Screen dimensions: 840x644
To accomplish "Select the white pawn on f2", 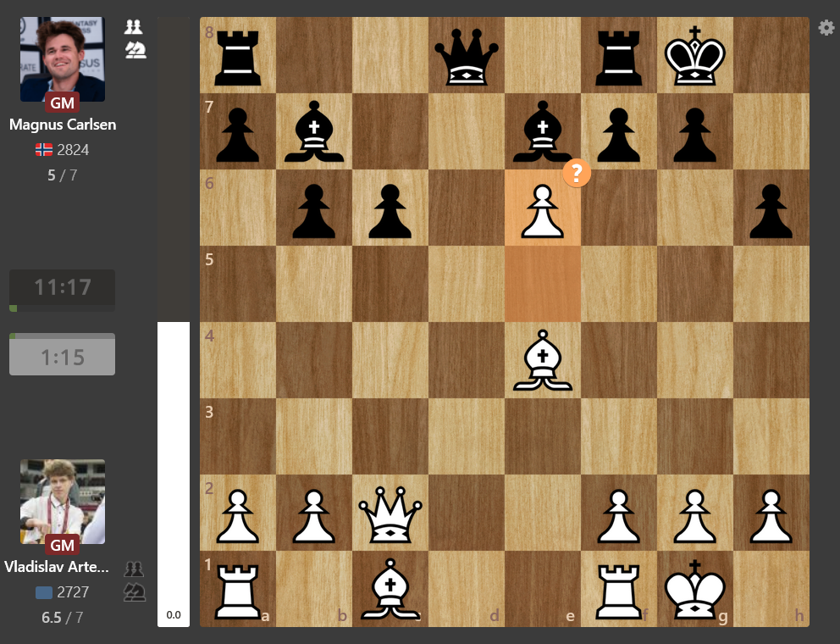I will (619, 516).
